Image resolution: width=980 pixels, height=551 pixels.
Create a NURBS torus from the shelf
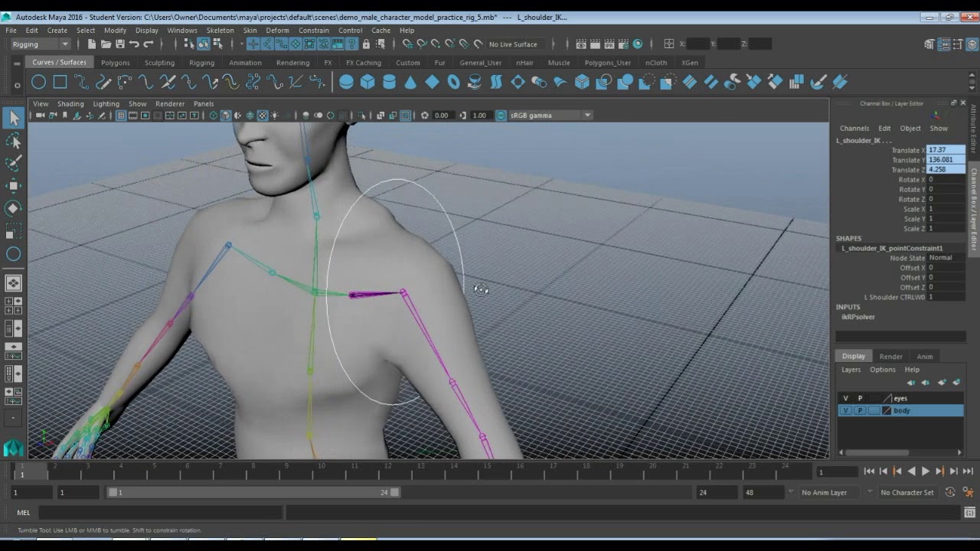453,82
